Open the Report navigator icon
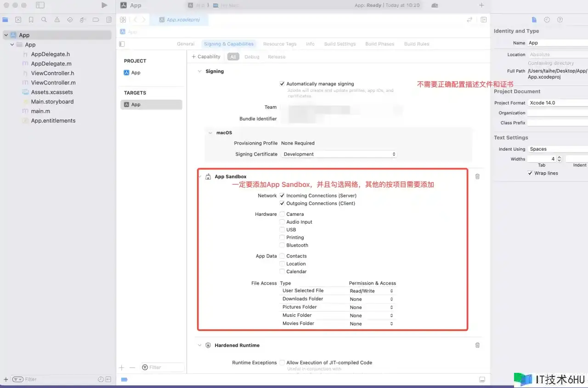 [x=109, y=20]
